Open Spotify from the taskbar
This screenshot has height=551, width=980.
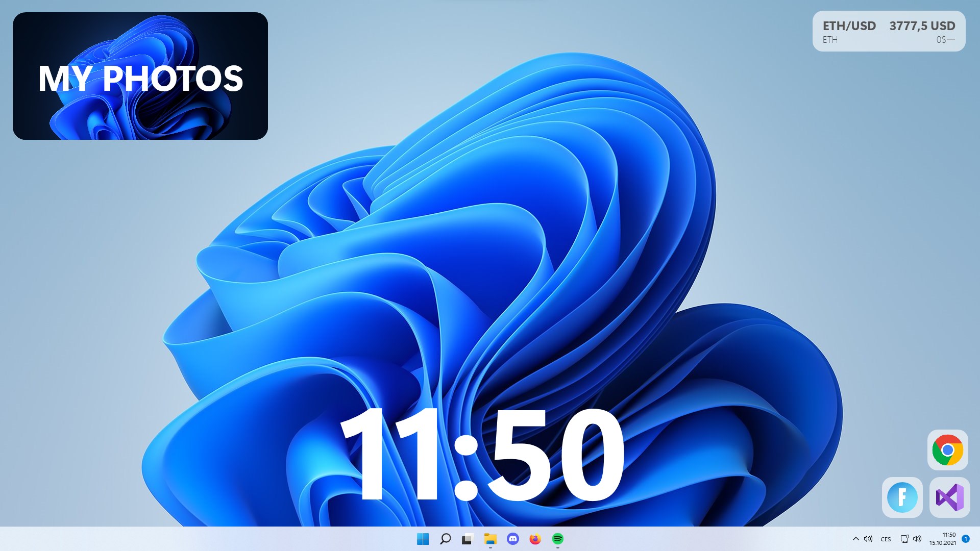tap(557, 539)
